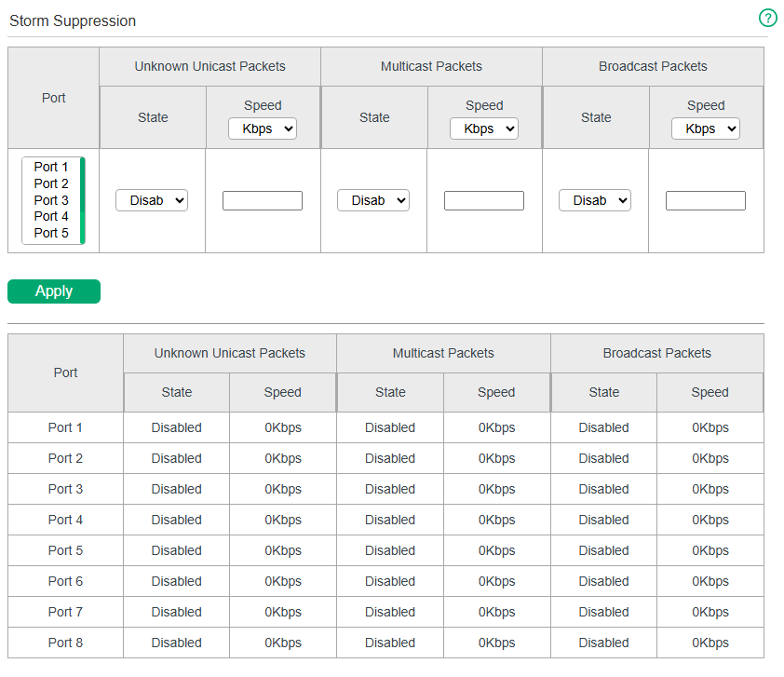
Task: Open Multicast speed unit Kbps dropdown
Action: tap(484, 129)
